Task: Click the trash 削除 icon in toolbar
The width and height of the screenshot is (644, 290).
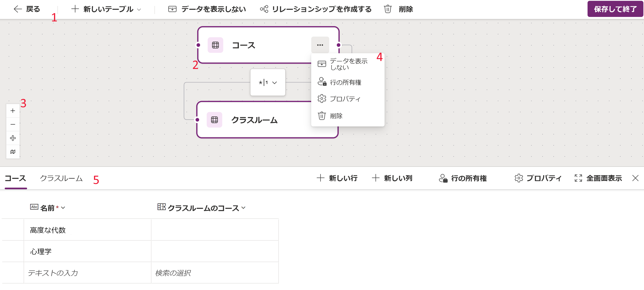Action: (387, 9)
